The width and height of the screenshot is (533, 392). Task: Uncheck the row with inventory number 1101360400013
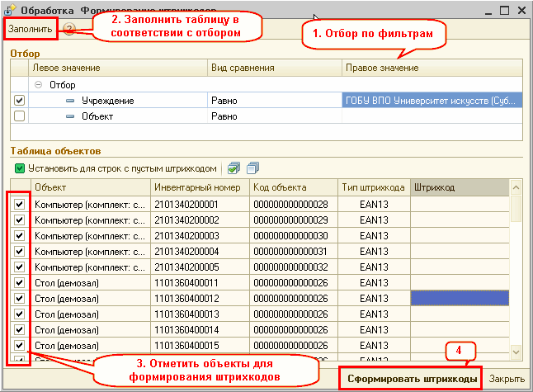(x=19, y=314)
